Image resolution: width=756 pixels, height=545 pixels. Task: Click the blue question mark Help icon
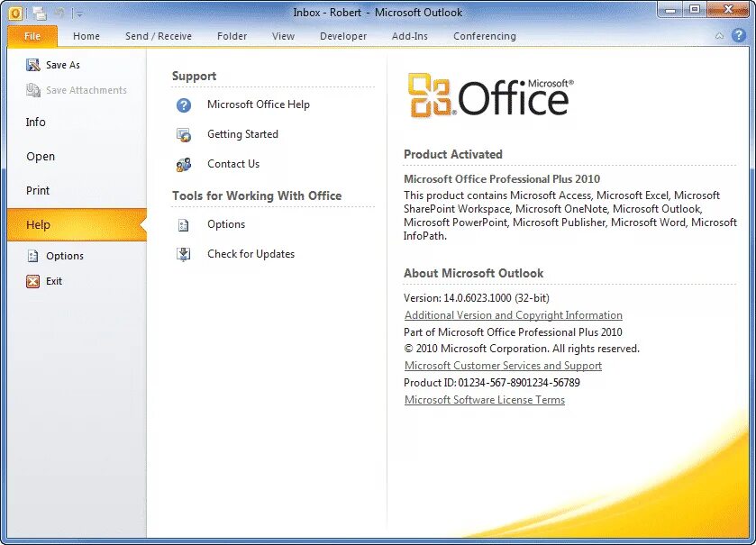[739, 35]
